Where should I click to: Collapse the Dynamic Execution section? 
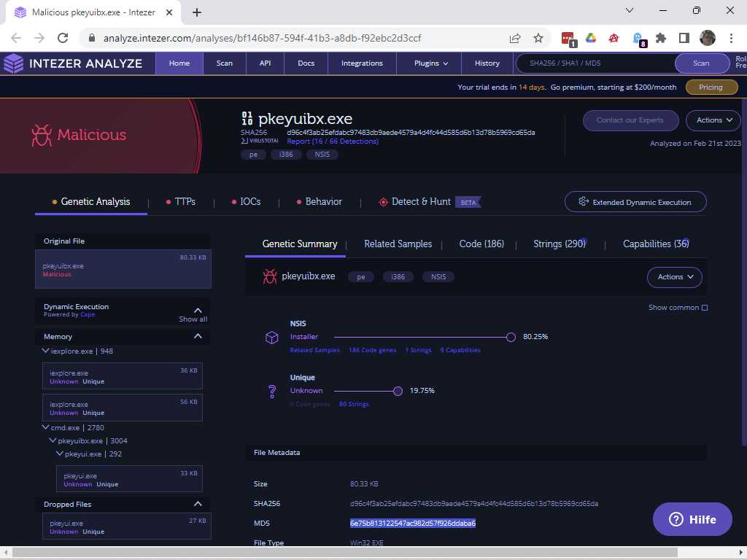coord(198,310)
